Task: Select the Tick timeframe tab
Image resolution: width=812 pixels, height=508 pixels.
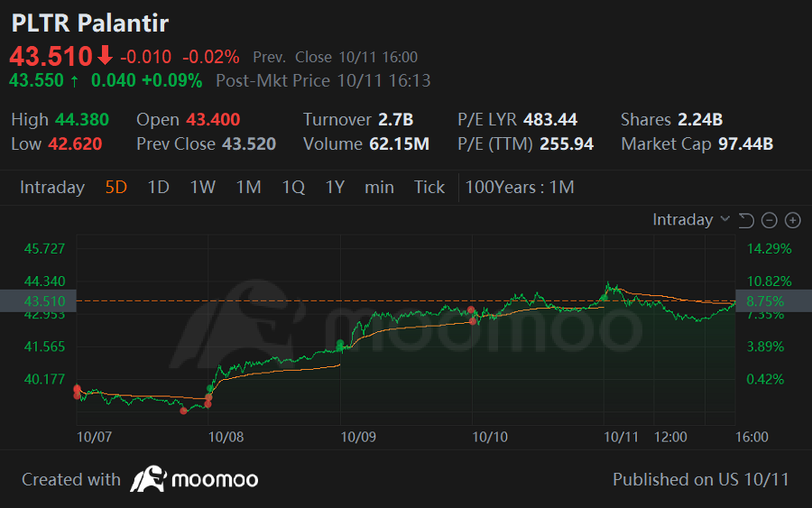Action: pyautogui.click(x=429, y=187)
